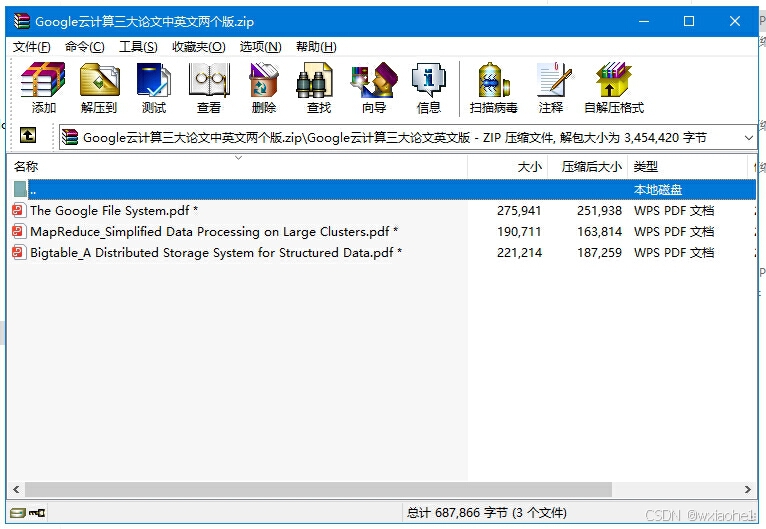The height and width of the screenshot is (529, 766).
Task: Click the drive icon in status bar
Action: click(18, 513)
